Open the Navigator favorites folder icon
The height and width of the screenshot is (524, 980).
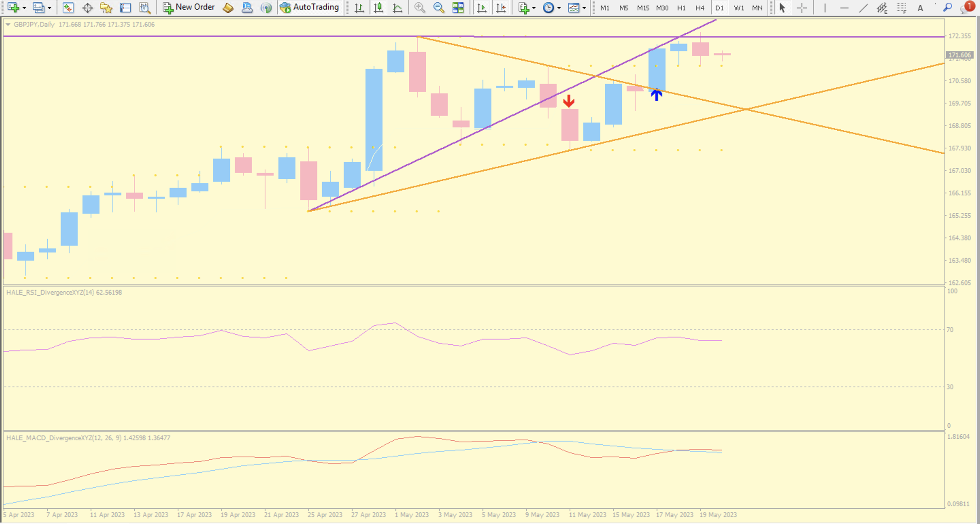[x=106, y=7]
